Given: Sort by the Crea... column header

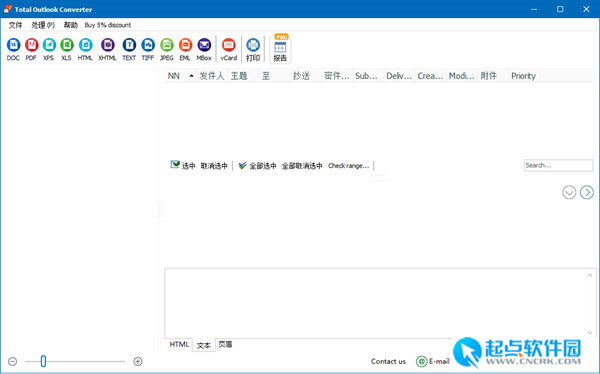Looking at the screenshot, I should coord(430,76).
